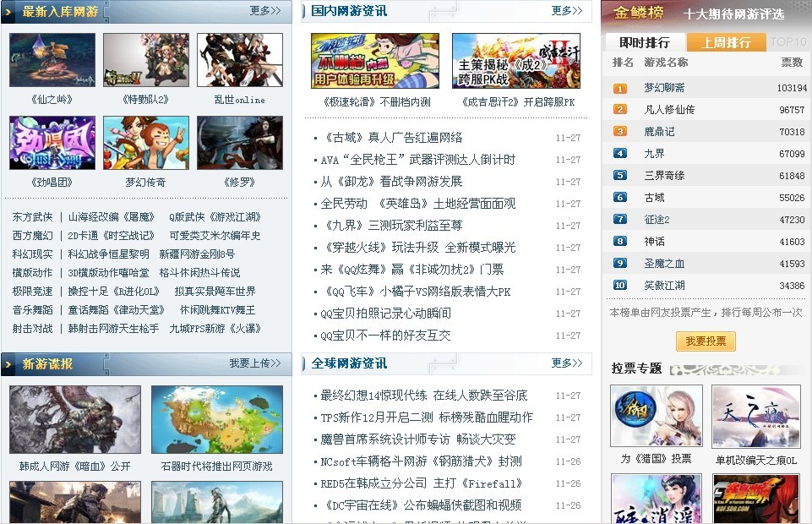Viewport: 812px width, 524px height.
Task: Click the rank 10 blue number badge
Action: 620,286
